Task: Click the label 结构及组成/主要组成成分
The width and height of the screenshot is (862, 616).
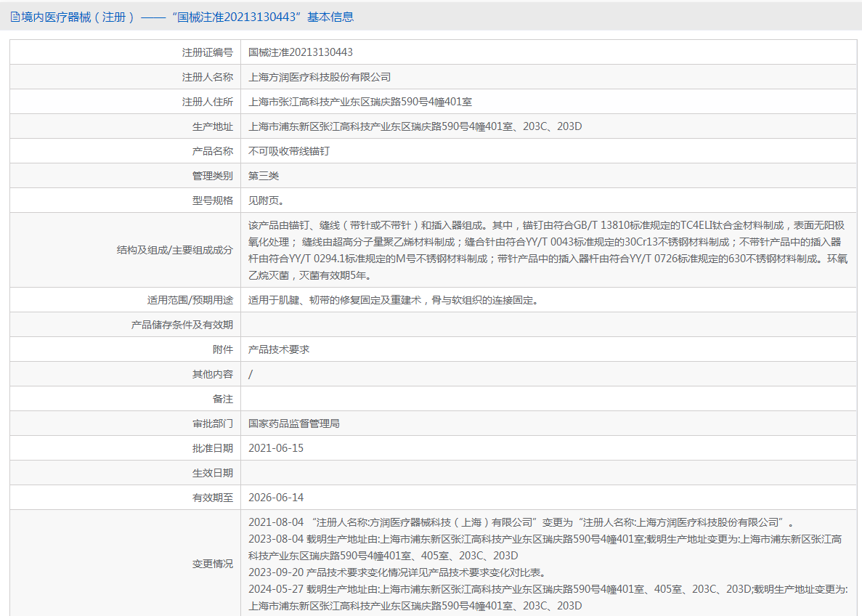Action: pos(175,250)
